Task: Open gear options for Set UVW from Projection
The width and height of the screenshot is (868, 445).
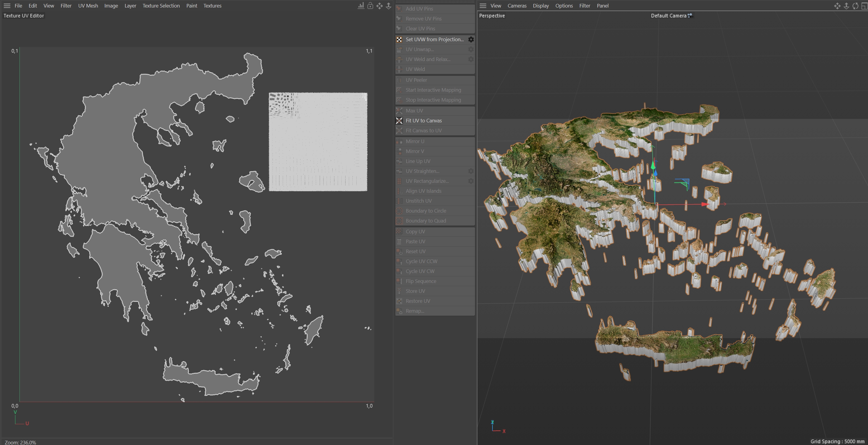Action: point(471,39)
